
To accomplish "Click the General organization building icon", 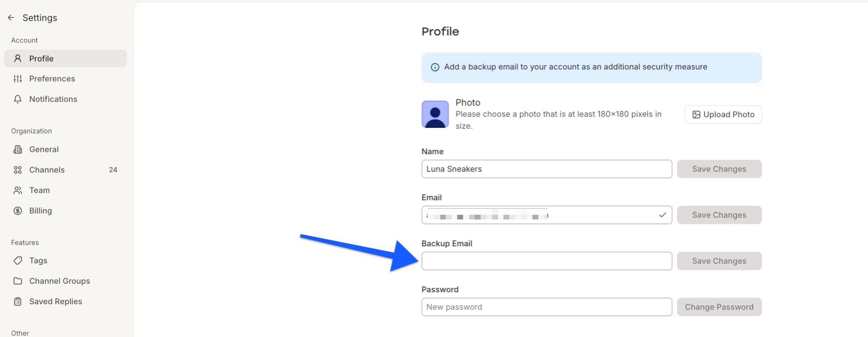I will pyautogui.click(x=18, y=149).
